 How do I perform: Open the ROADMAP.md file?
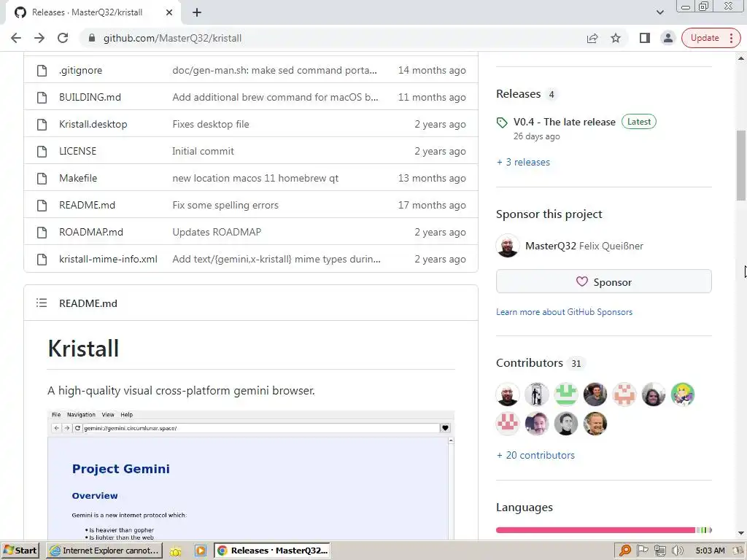click(x=91, y=233)
